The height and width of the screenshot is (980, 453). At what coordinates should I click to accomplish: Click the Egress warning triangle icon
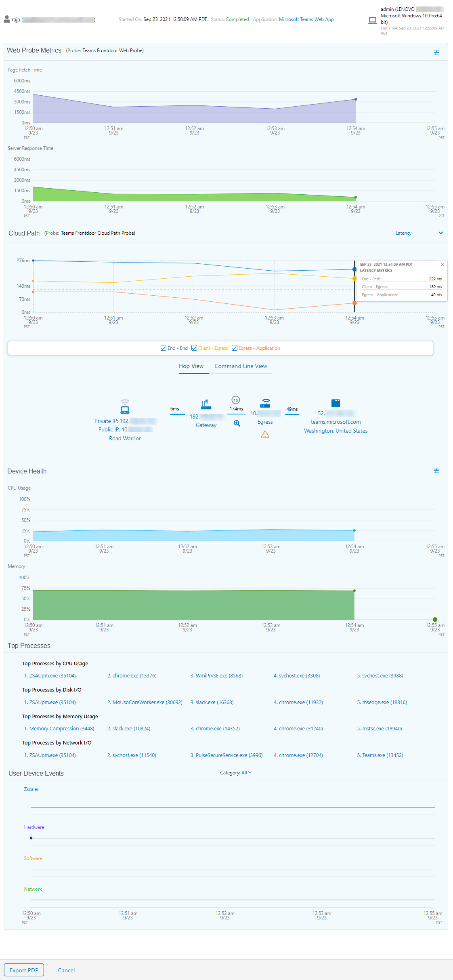click(265, 435)
